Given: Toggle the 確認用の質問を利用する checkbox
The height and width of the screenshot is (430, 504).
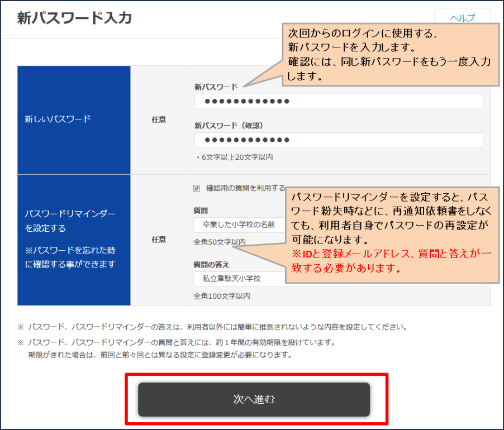Looking at the screenshot, I should point(197,188).
